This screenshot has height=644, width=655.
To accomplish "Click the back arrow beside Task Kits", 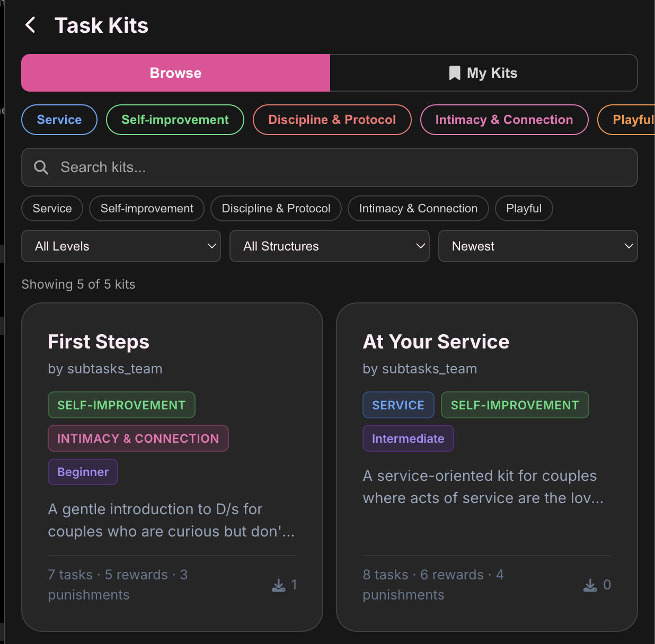I will click(30, 24).
